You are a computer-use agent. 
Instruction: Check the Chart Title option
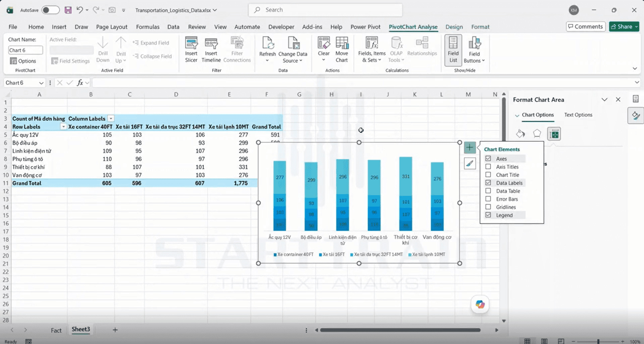coord(488,175)
